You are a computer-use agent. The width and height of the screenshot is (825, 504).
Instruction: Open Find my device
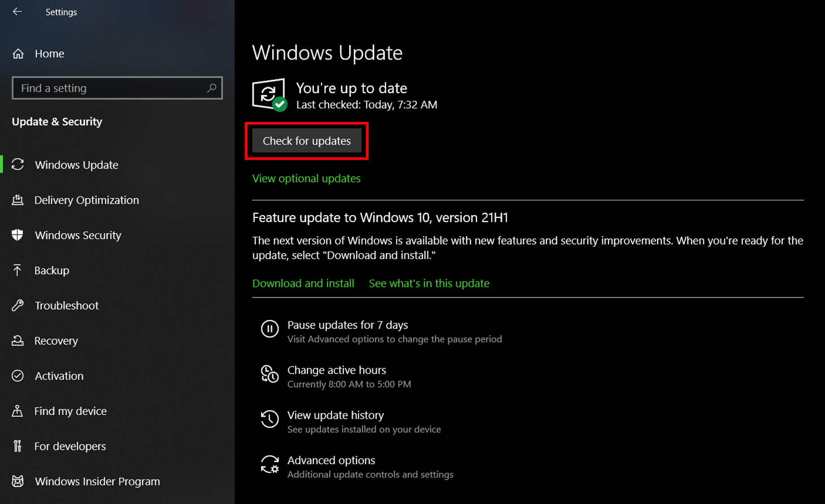[x=70, y=411]
